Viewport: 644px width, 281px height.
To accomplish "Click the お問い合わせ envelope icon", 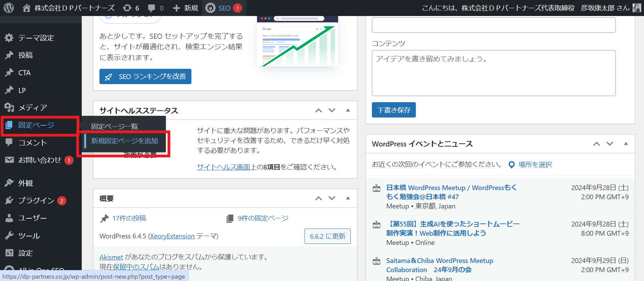I will pos(9,160).
